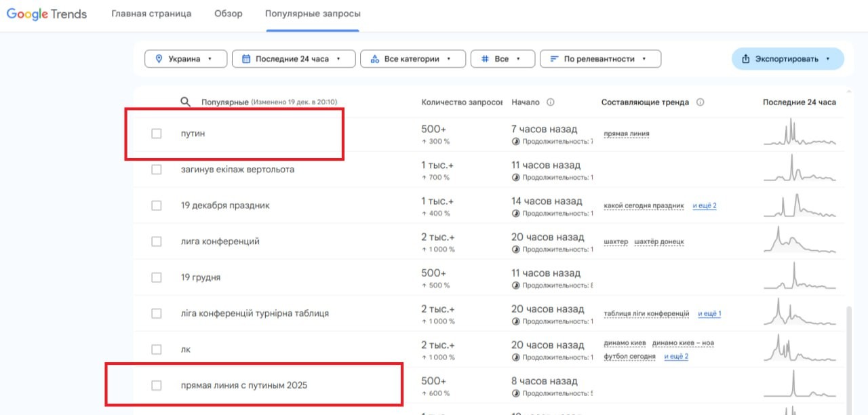The image size is (868, 415).
Task: Click the Google Trends logo
Action: (47, 14)
